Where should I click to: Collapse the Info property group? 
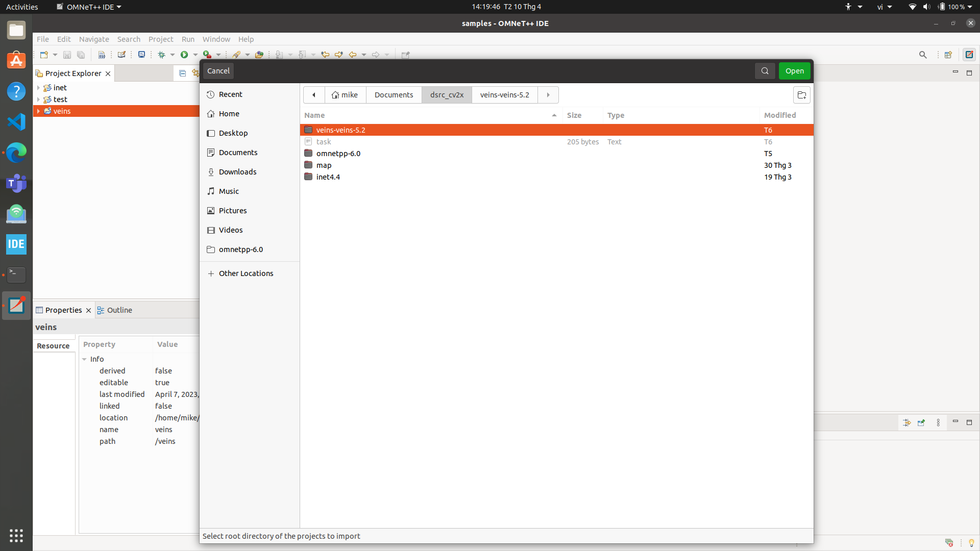(x=85, y=359)
